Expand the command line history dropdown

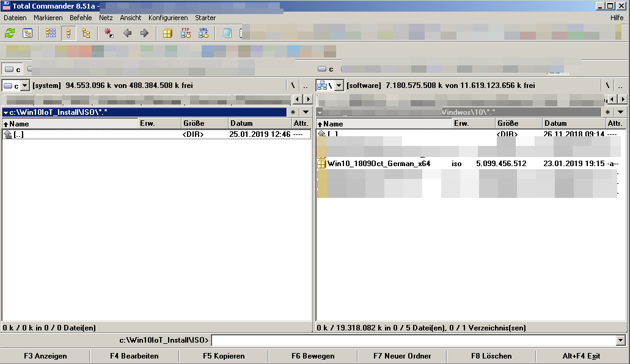tap(621, 340)
